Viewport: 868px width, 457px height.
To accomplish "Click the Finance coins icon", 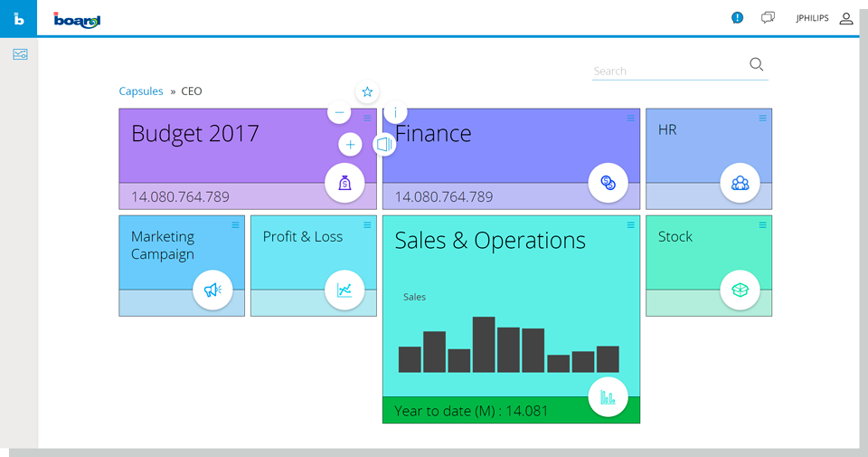I will (608, 183).
